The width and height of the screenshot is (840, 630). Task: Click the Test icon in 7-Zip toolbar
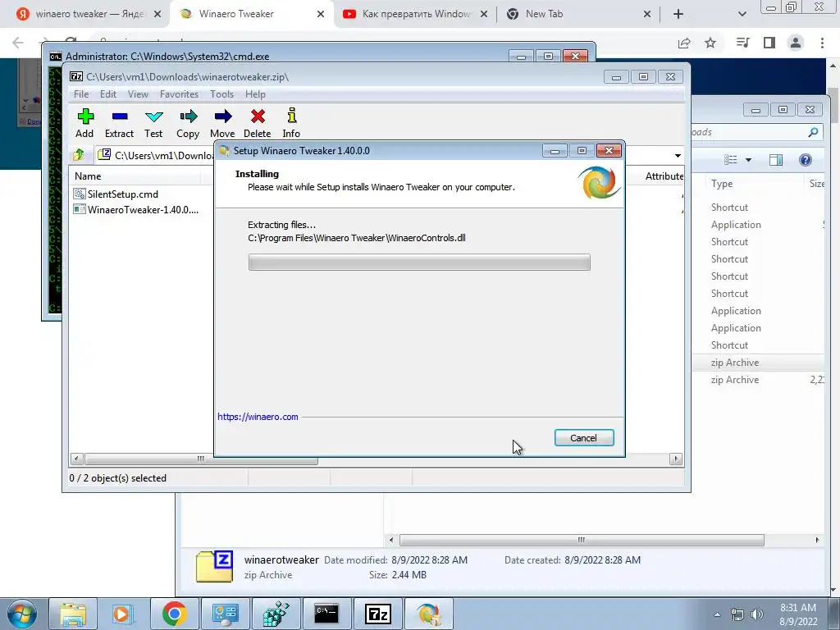[x=153, y=123]
